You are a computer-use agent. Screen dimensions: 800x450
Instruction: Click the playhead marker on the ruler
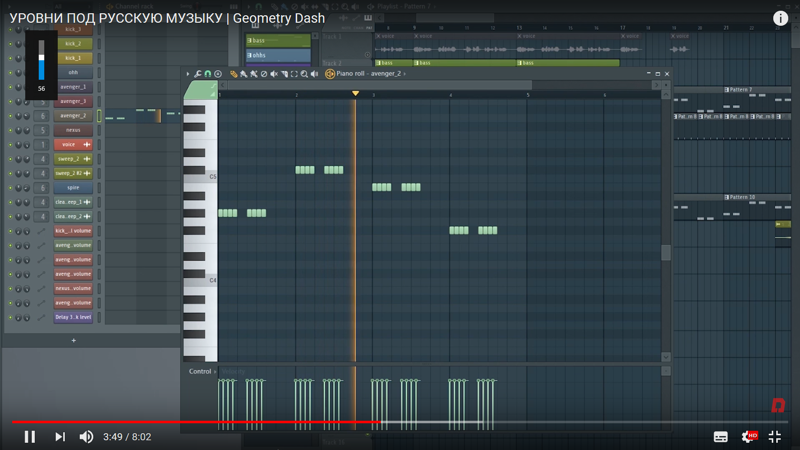coord(355,93)
